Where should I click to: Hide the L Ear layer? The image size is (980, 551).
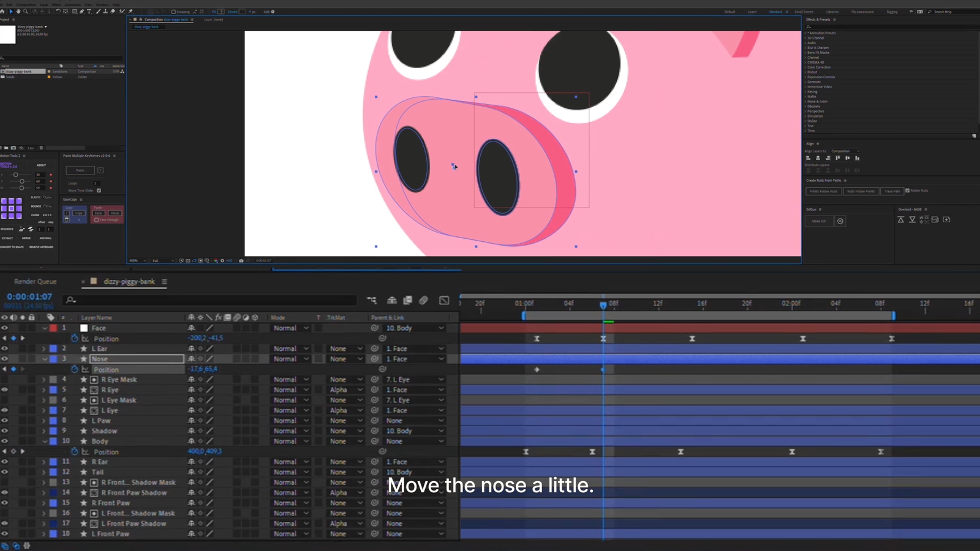(4, 349)
